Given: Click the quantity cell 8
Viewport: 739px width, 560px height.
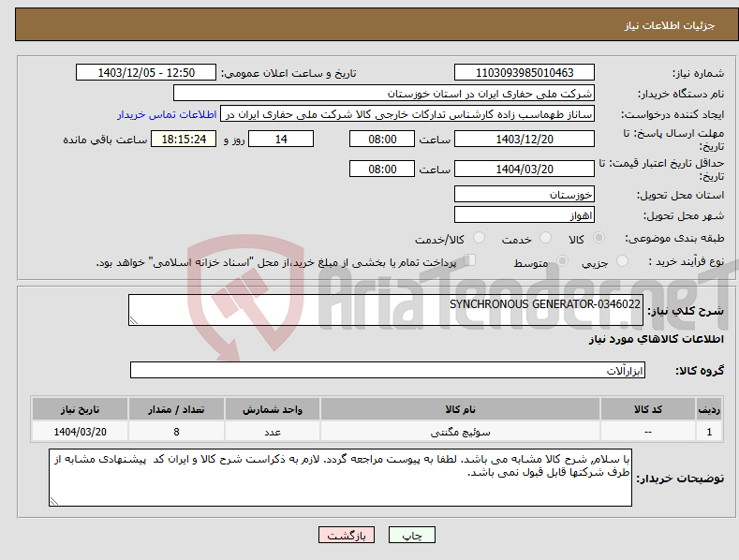Looking at the screenshot, I should [x=176, y=432].
